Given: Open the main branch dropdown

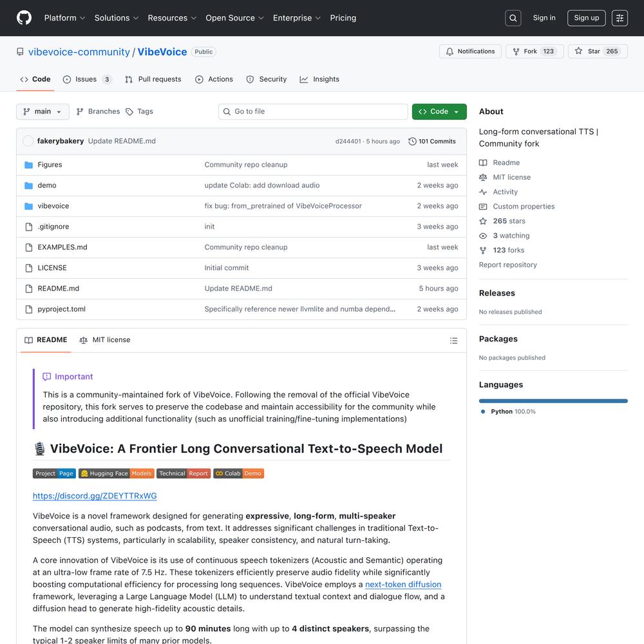Looking at the screenshot, I should pos(43,111).
